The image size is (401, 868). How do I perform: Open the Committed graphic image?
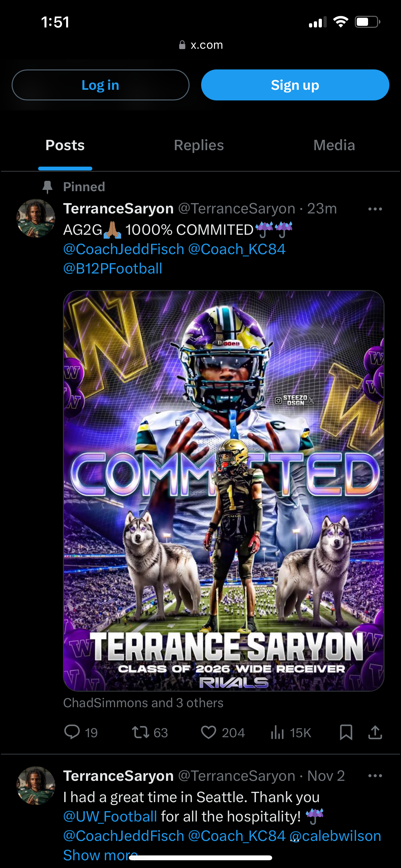224,491
